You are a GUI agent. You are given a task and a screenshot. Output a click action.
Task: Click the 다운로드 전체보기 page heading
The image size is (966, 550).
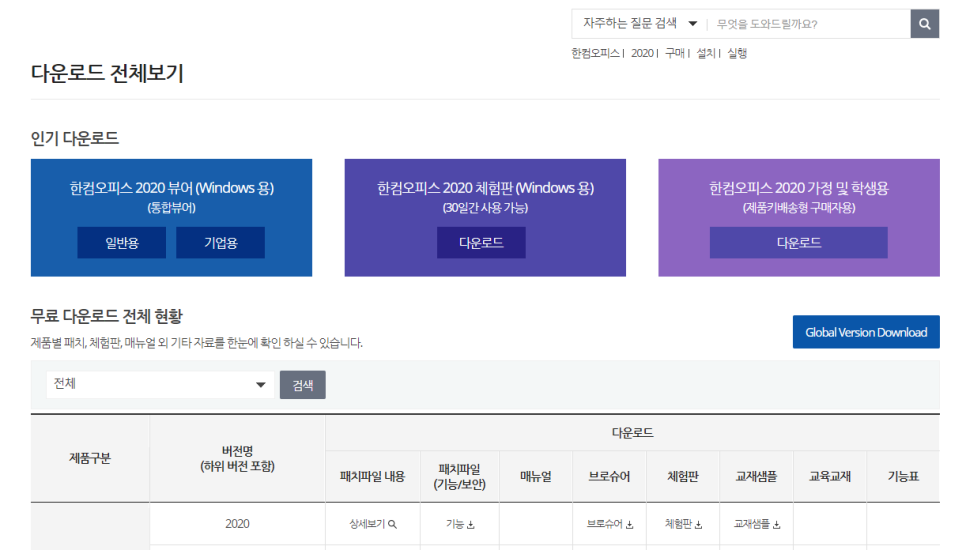[x=107, y=73]
